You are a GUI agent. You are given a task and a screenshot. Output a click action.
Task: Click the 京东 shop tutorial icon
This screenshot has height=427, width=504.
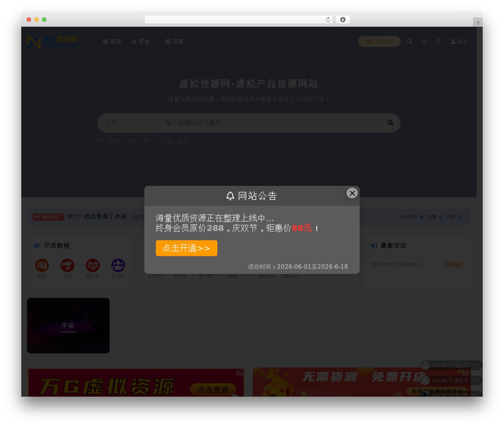tap(67, 265)
